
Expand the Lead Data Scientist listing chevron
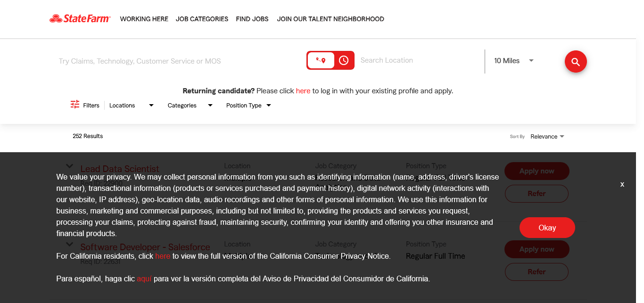coord(69,166)
